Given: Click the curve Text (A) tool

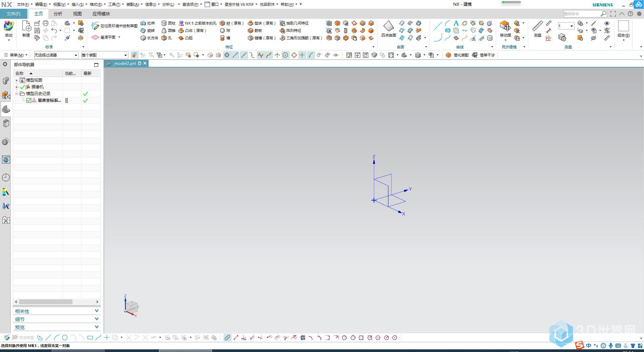Looking at the screenshot, I should coord(456,23).
